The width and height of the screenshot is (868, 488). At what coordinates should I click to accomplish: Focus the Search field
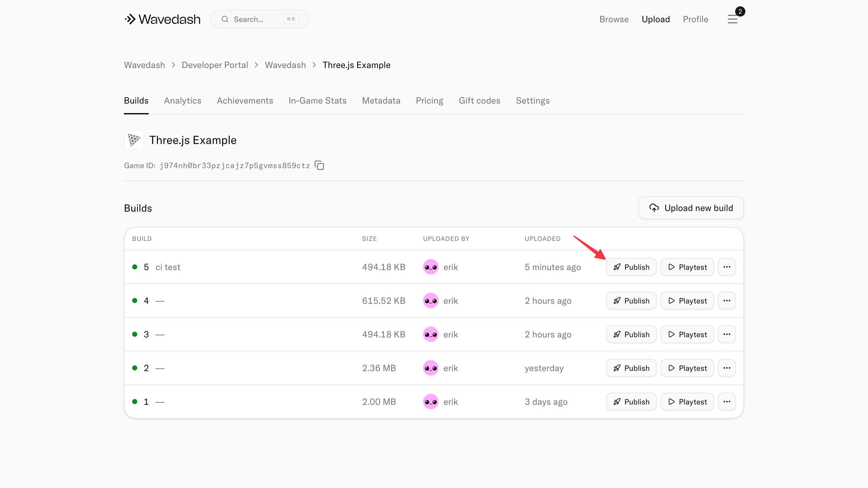[x=260, y=19]
